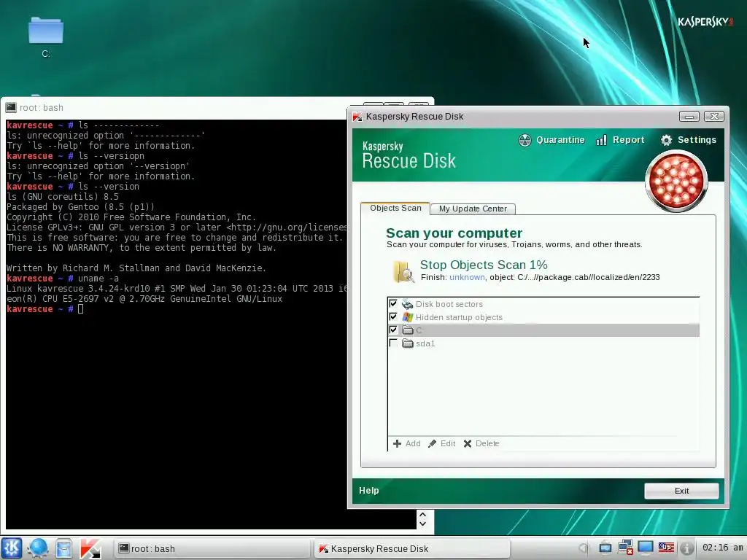Click the taskbar clock showing 02:16 am
The width and height of the screenshot is (747, 560).
[722, 548]
